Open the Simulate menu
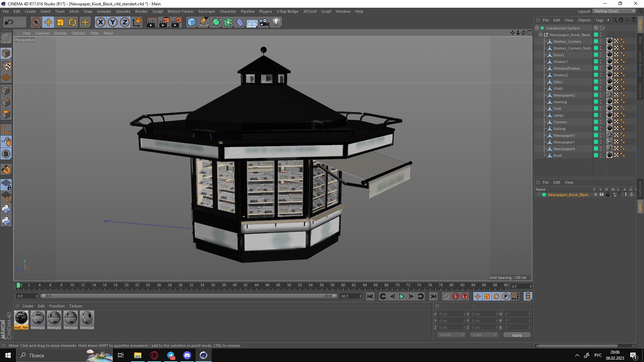 [x=123, y=11]
